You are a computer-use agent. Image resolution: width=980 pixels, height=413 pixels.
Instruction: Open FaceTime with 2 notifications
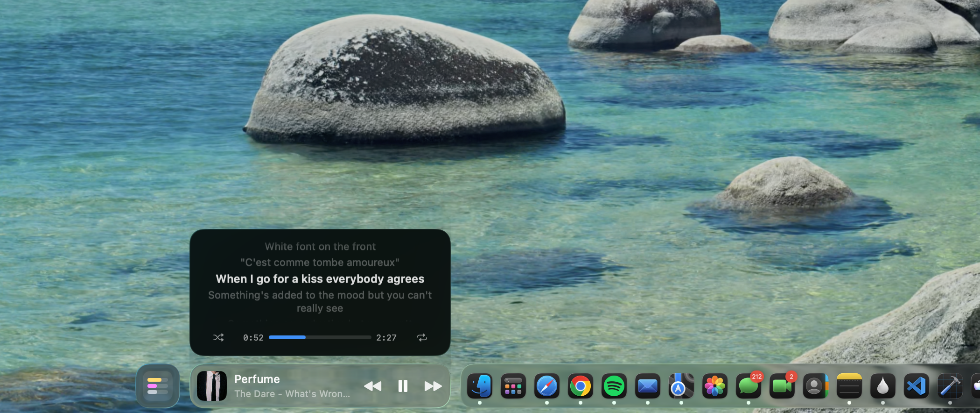[782, 387]
